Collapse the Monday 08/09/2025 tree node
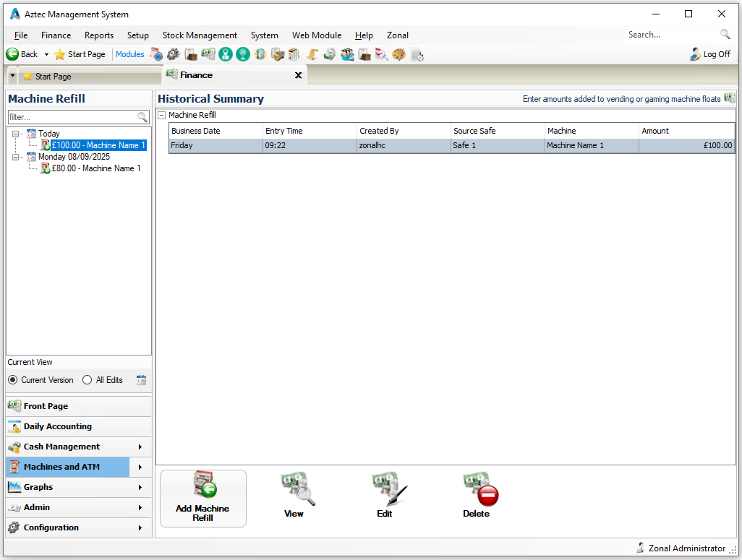Image resolution: width=742 pixels, height=560 pixels. (x=16, y=157)
